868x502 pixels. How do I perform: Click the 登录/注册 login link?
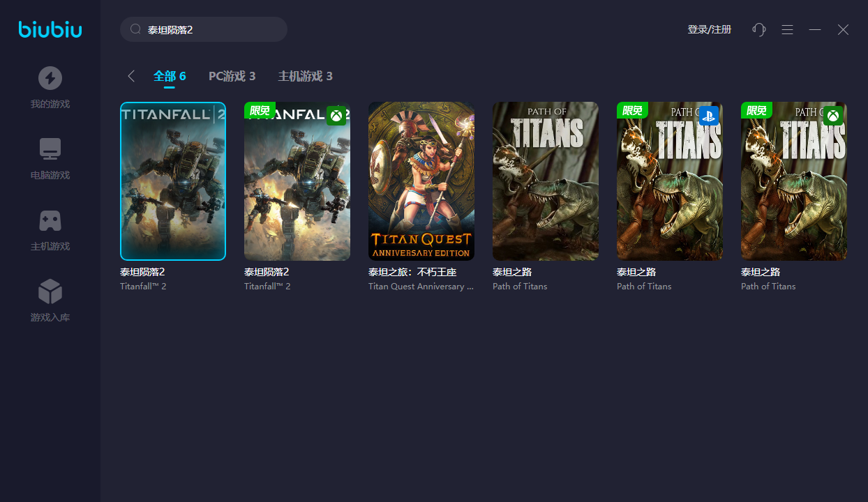[709, 29]
